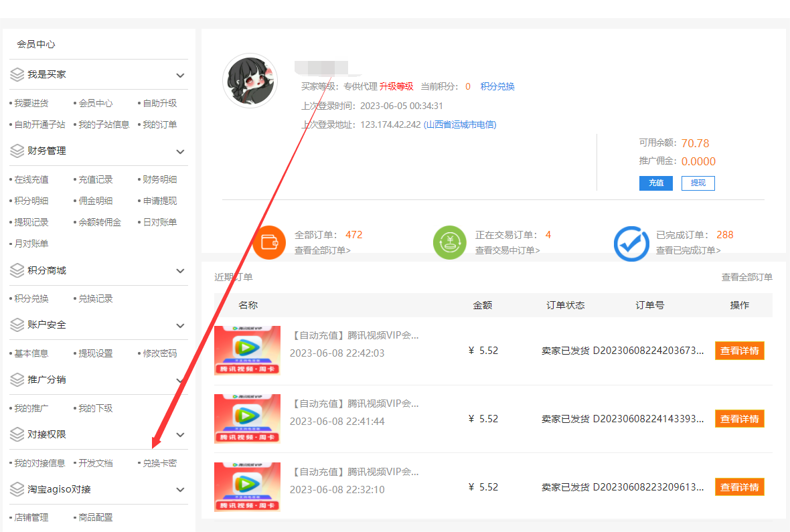Click the stack icon beside 对接权限
Screen dimensions: 790x532
click(x=17, y=435)
